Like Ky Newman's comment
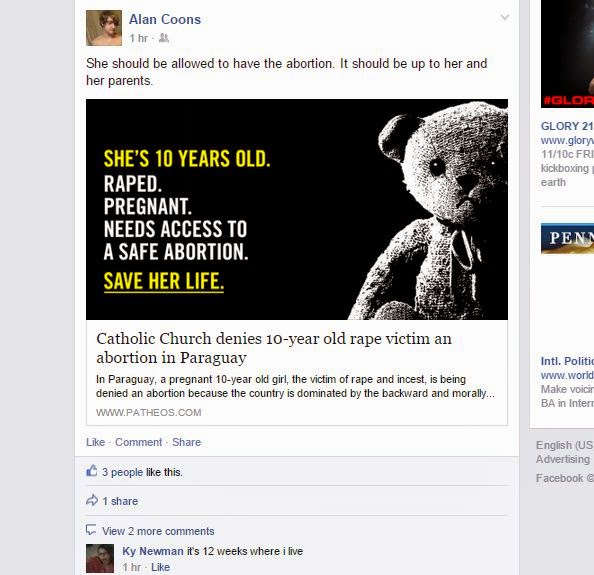 point(160,567)
